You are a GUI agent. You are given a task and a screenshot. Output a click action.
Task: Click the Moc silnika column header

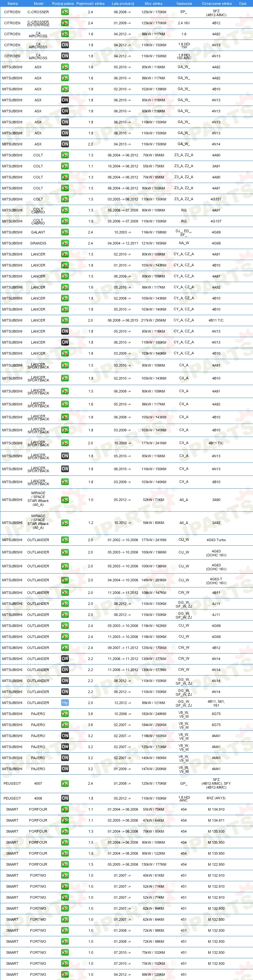click(153, 4)
